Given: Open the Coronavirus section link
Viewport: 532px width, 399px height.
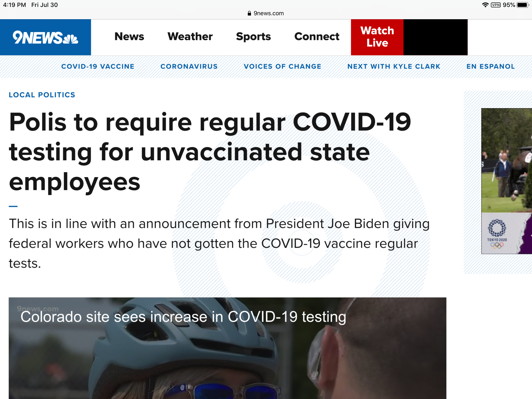Looking at the screenshot, I should [189, 66].
